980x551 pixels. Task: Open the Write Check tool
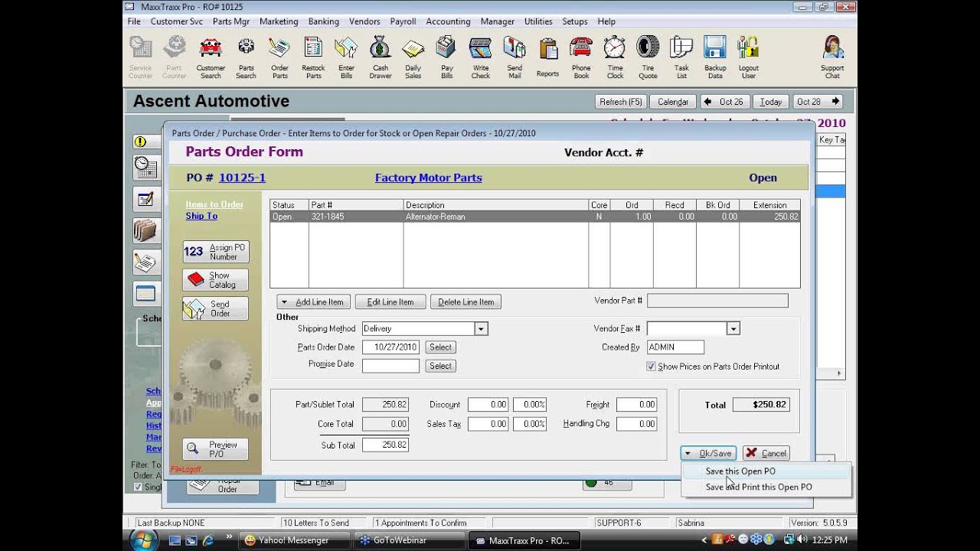[480, 57]
